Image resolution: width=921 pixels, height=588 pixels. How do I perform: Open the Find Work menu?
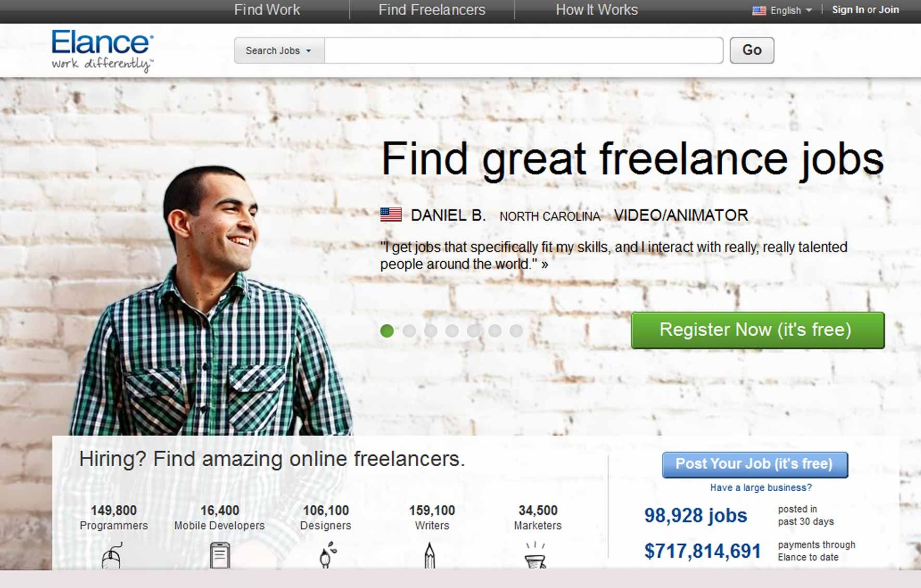tap(267, 10)
